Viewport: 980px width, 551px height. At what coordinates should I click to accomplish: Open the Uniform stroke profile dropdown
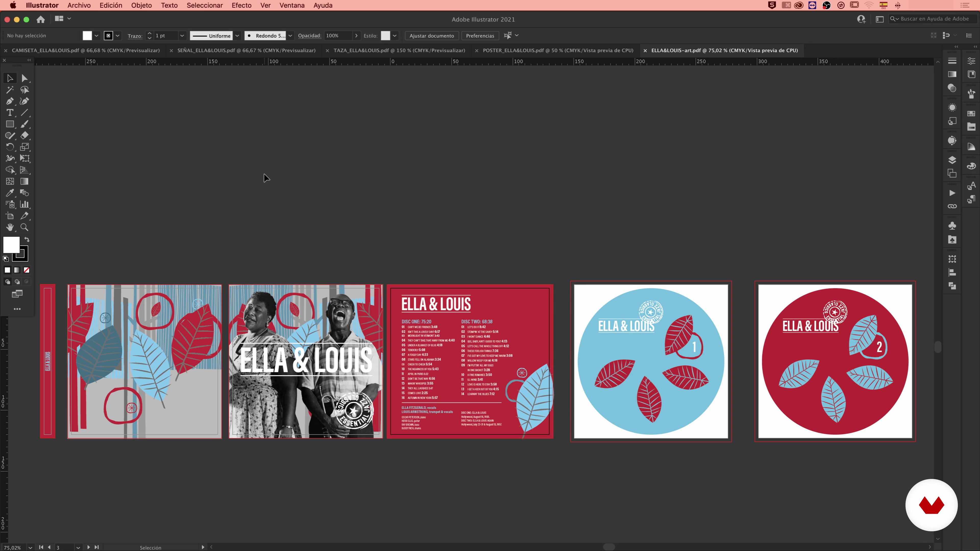(x=237, y=36)
